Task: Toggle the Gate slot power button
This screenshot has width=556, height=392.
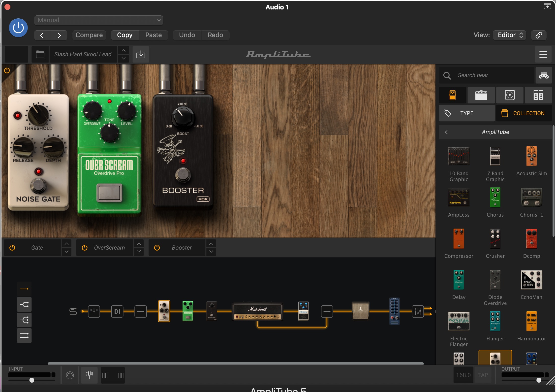Action: pyautogui.click(x=12, y=248)
